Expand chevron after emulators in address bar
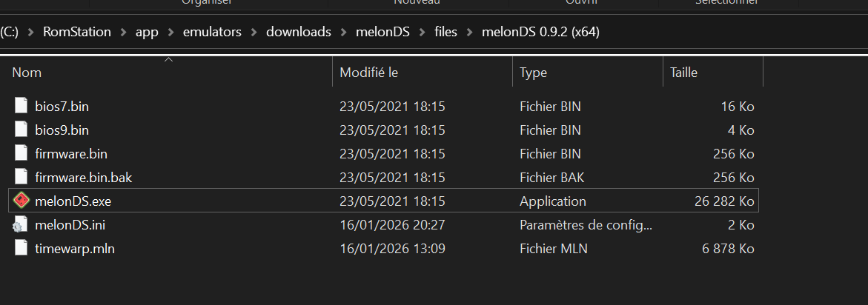Screen dimensions: 868x305 point(254,32)
